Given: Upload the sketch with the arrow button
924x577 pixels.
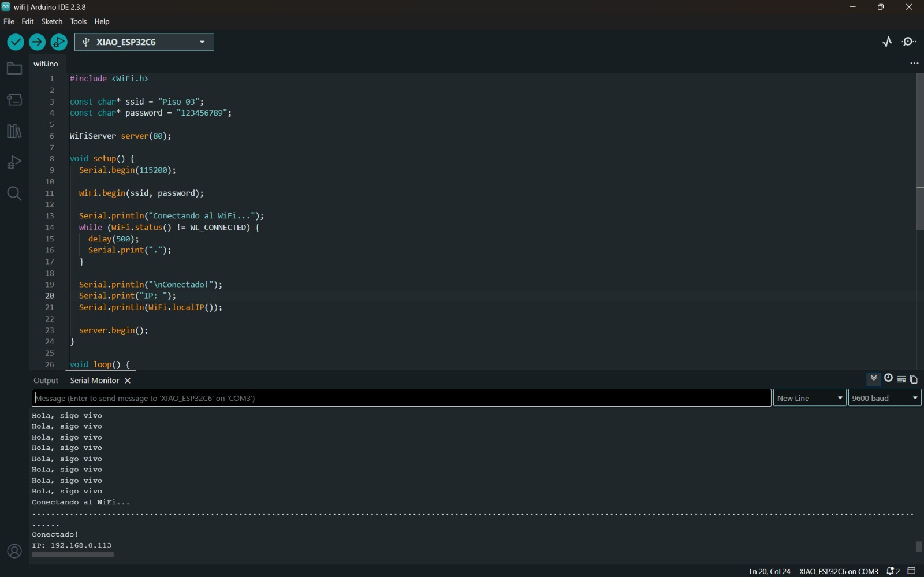Looking at the screenshot, I should point(37,42).
